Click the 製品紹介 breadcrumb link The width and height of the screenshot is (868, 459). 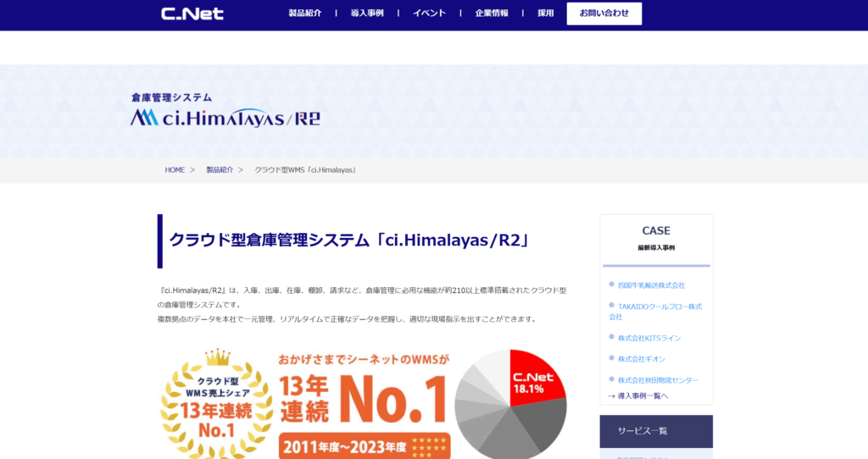coord(220,169)
